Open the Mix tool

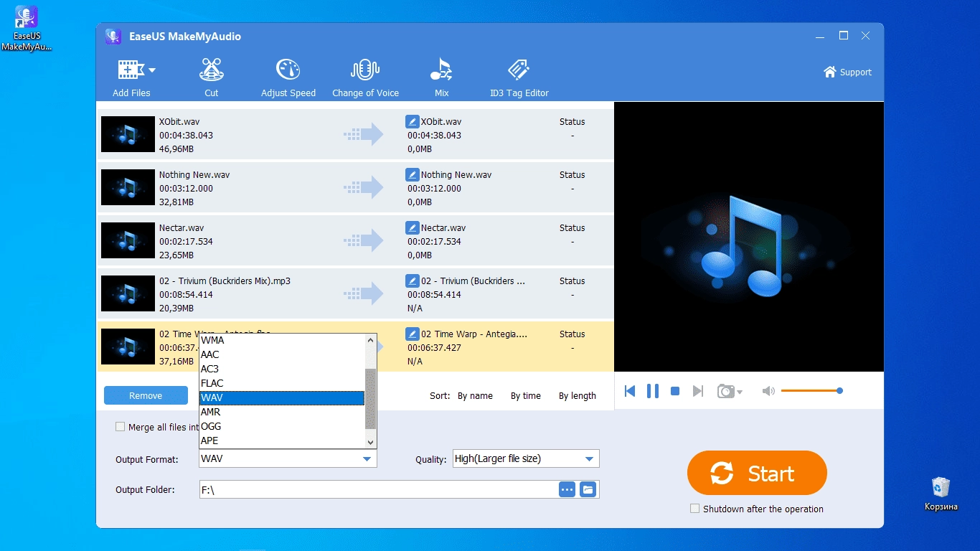(441, 77)
